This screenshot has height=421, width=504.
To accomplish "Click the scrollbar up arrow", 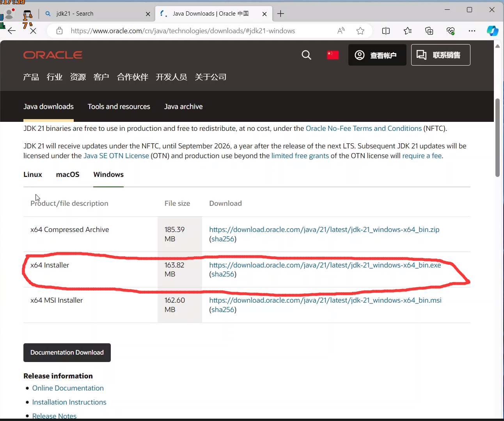I will [497, 46].
